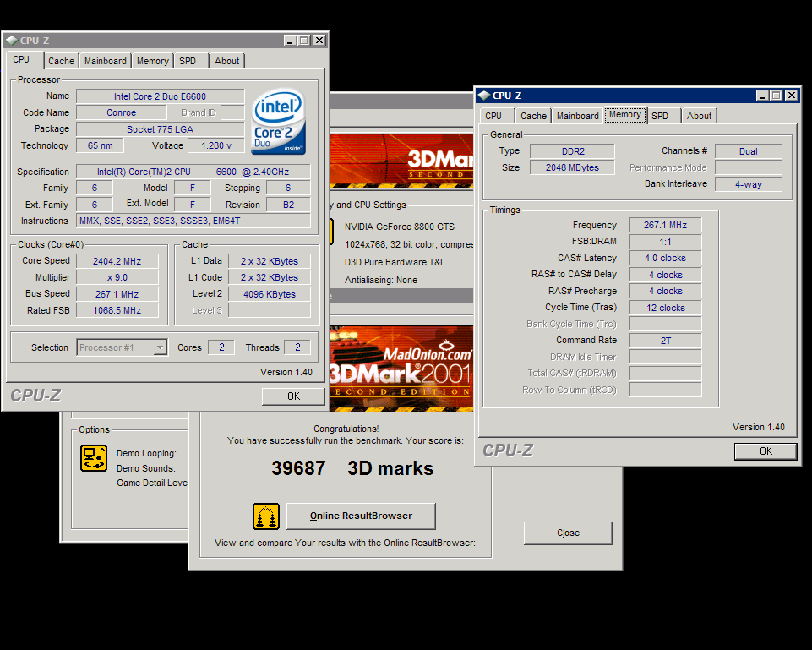Open SPD tab in left CPU-Z window
This screenshot has width=812, height=650.
coord(191,61)
